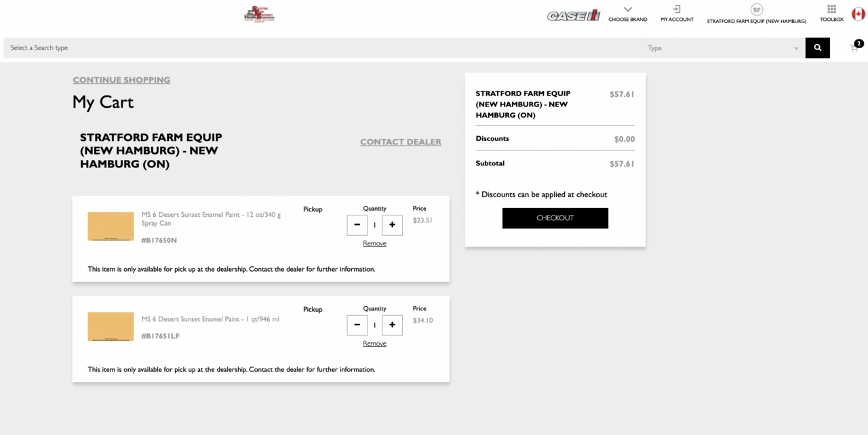
Task: Increase quantity of 1 qt paint
Action: coord(392,325)
